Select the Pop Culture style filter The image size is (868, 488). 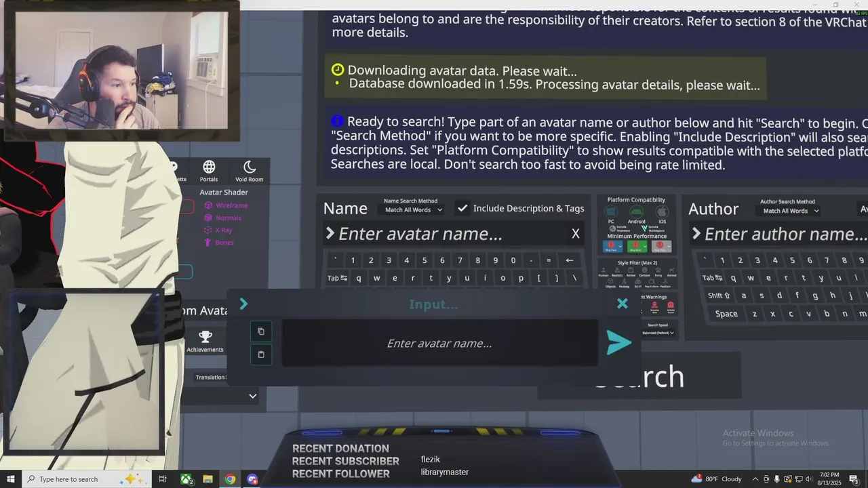(652, 283)
